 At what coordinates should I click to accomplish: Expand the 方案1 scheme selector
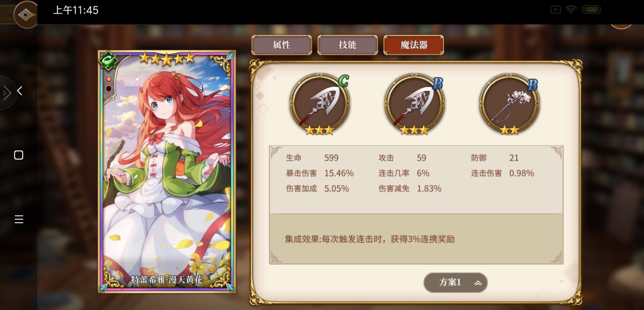(455, 282)
